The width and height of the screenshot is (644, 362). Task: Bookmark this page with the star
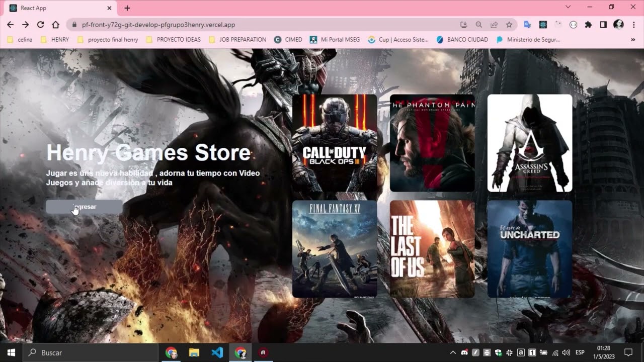tap(509, 25)
